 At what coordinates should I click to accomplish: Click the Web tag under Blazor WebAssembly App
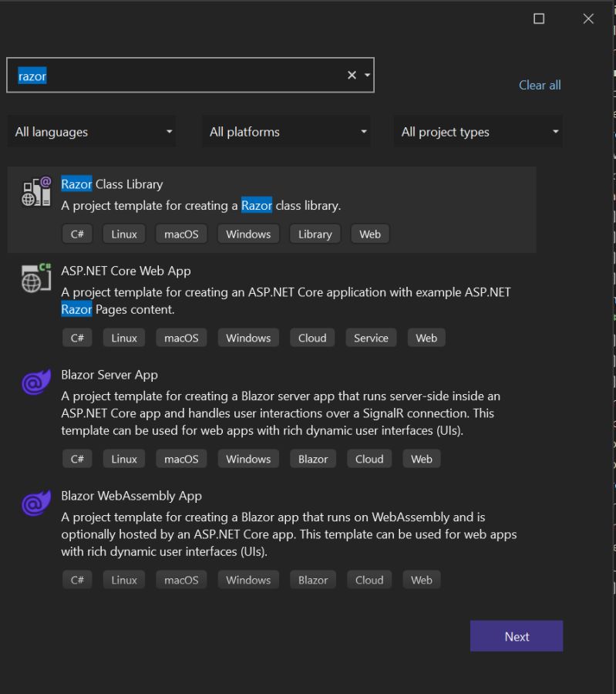pos(422,580)
